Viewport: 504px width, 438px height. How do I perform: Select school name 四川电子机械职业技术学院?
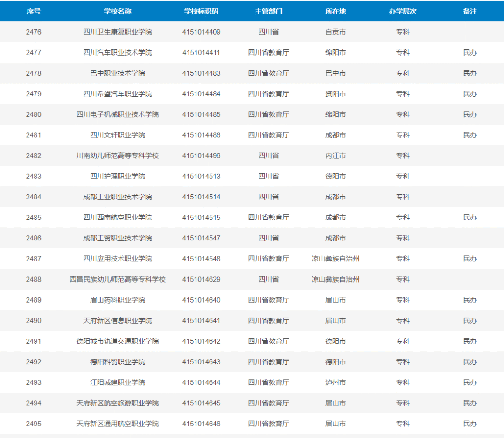[117, 114]
